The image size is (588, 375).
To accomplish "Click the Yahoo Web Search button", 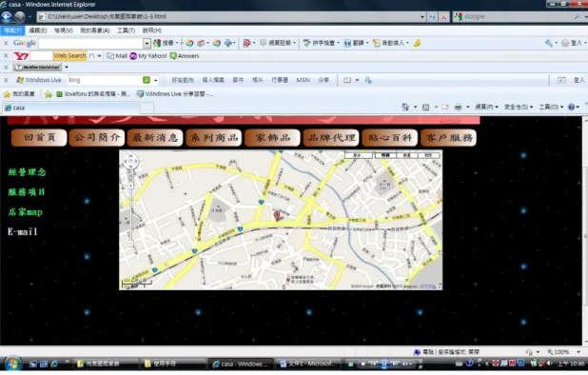I will click(x=69, y=56).
